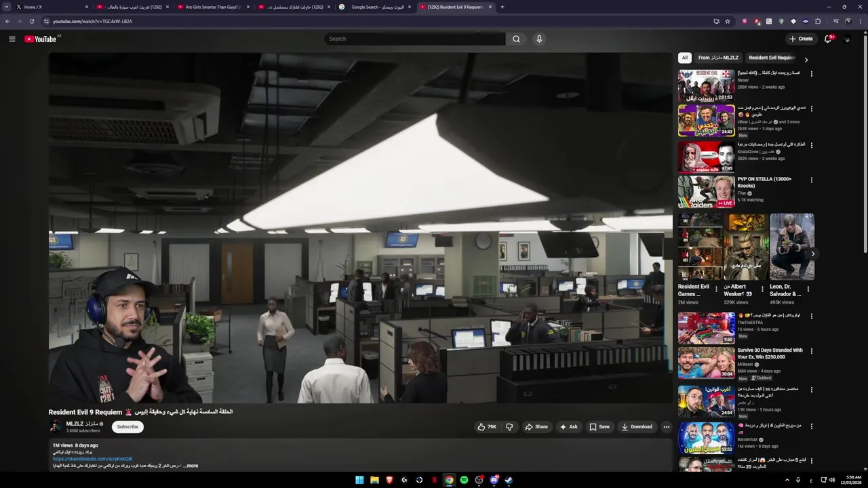Open the KhalafZone 47:45 video thumbnail

706,157
